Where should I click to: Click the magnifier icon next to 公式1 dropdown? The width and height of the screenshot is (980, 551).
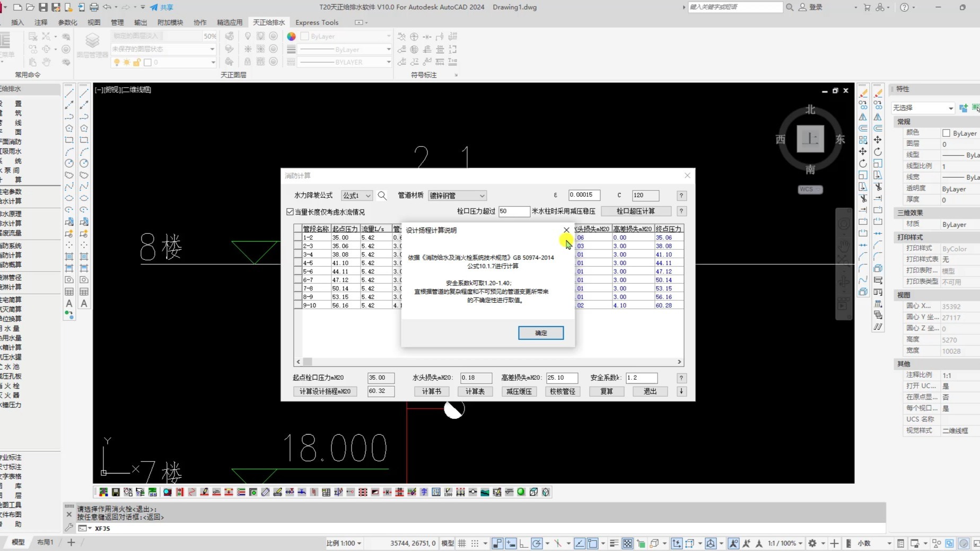point(382,196)
